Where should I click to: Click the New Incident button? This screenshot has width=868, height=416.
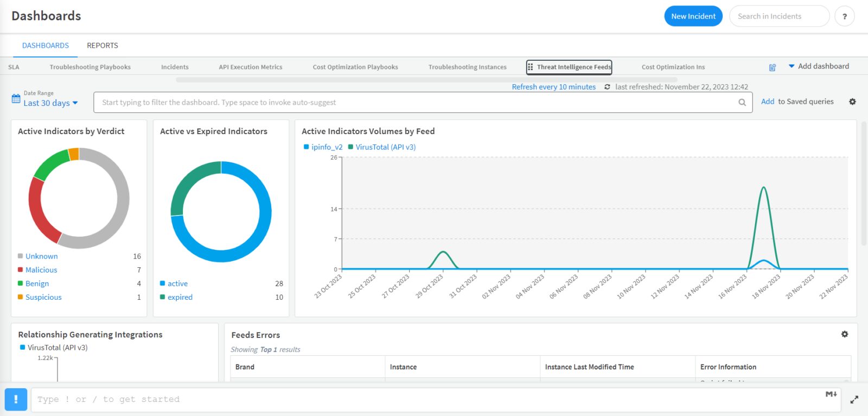(693, 16)
